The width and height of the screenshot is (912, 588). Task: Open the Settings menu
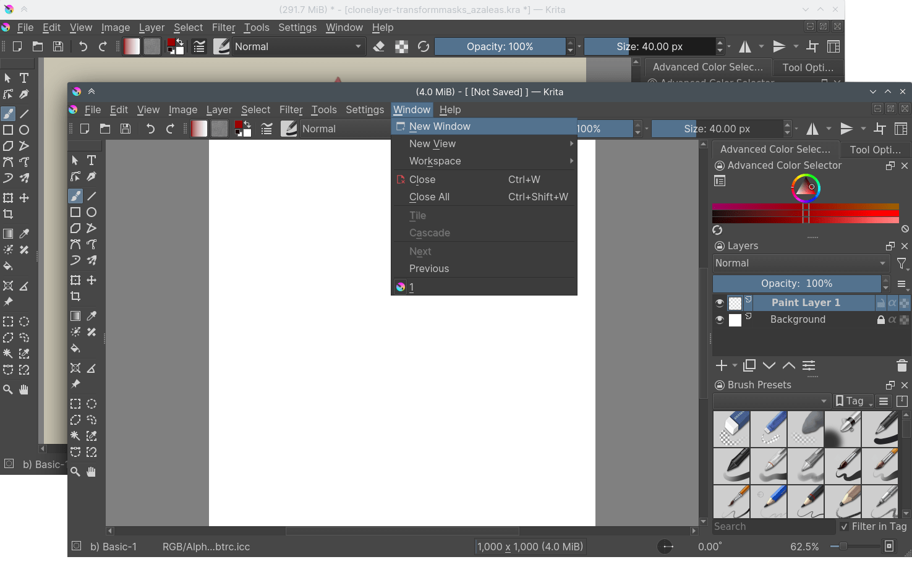(x=365, y=109)
